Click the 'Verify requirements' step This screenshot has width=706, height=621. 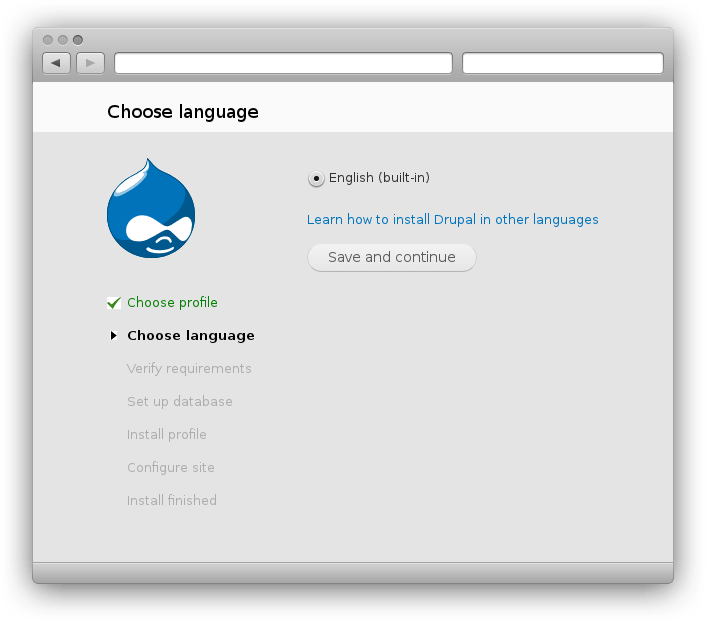pos(189,369)
